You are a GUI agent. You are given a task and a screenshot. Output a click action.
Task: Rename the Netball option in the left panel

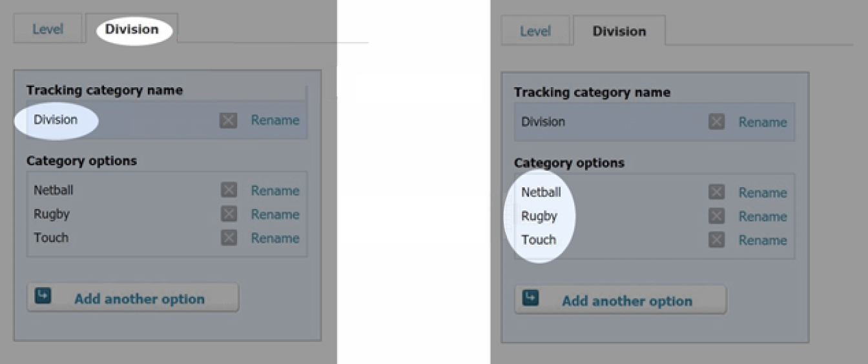275,190
